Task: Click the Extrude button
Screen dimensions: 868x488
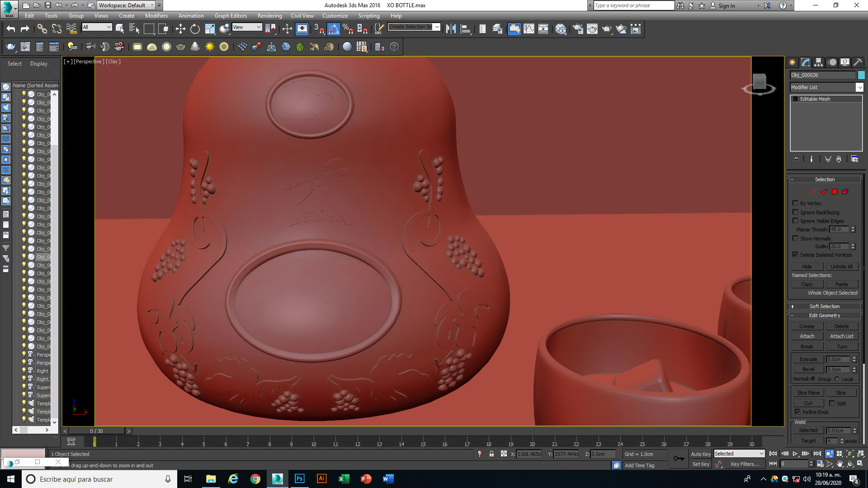Action: [808, 359]
